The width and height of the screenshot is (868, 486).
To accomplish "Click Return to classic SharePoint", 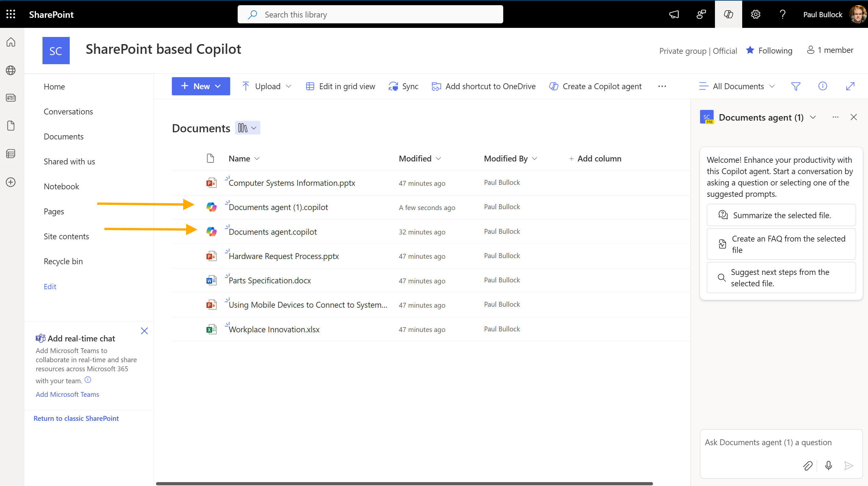I will (x=76, y=418).
